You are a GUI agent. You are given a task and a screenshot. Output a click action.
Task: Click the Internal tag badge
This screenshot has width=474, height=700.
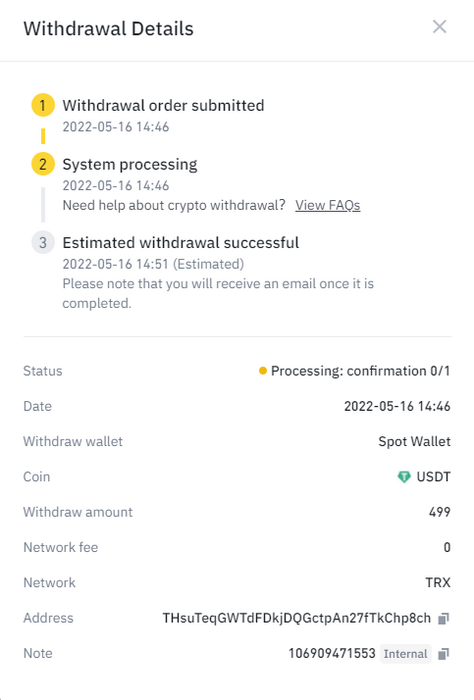click(406, 654)
